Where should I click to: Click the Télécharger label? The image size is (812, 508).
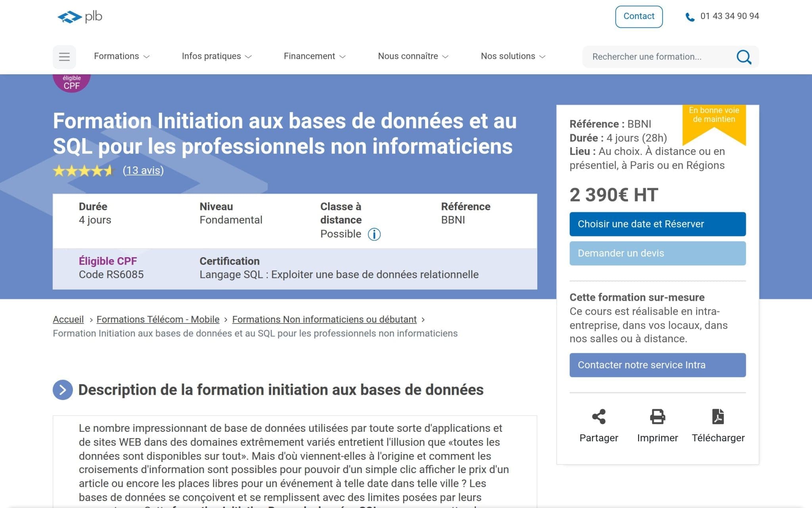coord(718,438)
